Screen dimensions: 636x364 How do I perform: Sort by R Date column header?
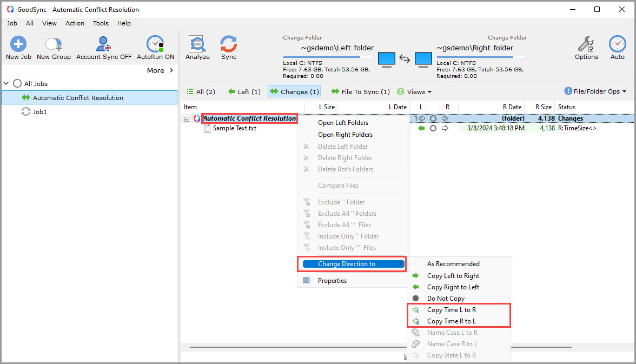coord(512,107)
